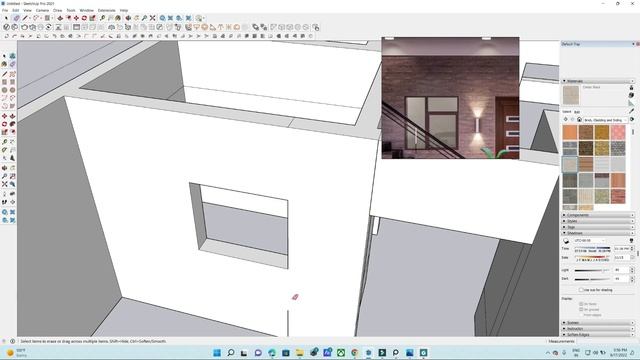
Task: Expand the Components panel
Action: 597,215
